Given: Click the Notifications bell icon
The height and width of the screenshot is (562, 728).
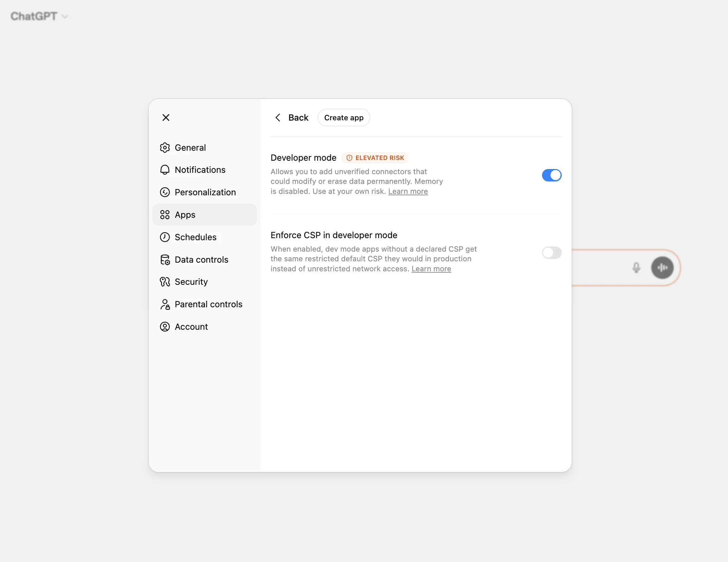Looking at the screenshot, I should tap(165, 170).
